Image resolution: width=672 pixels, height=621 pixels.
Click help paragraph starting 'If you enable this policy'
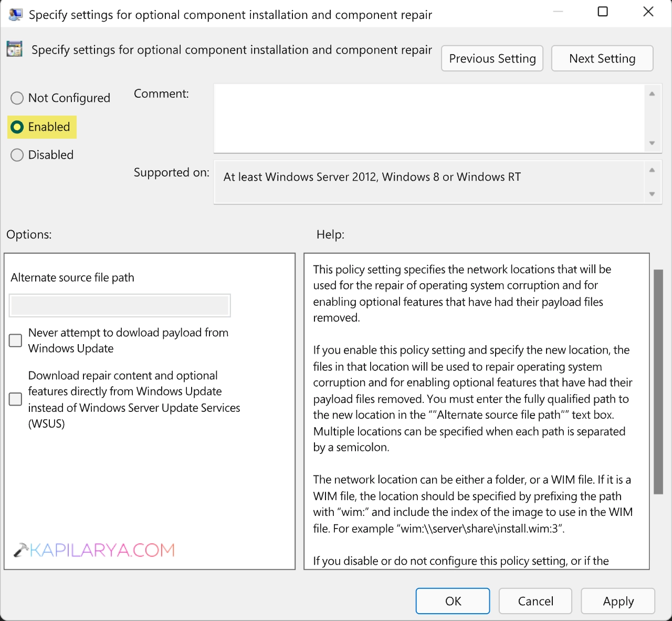coord(472,398)
